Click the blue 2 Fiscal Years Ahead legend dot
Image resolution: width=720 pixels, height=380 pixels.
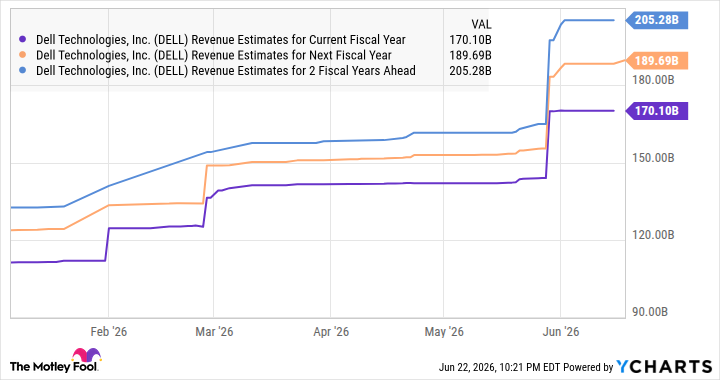pyautogui.click(x=23, y=71)
